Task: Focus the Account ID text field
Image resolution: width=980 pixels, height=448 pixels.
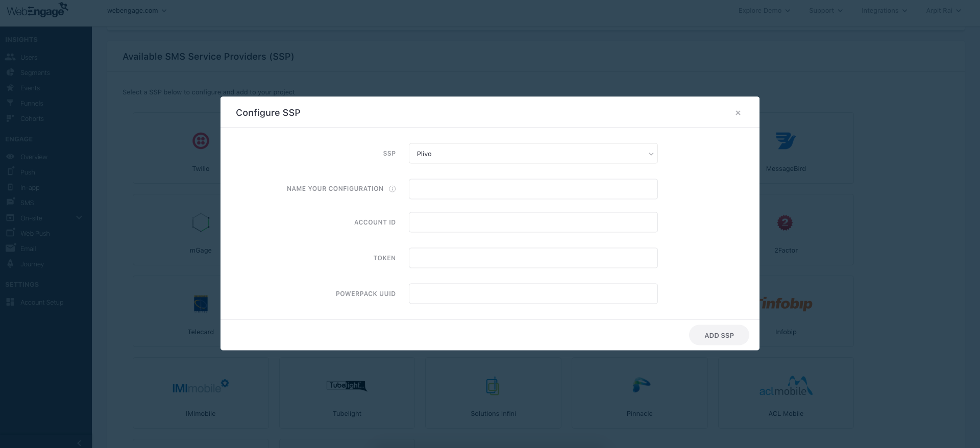Action: tap(533, 222)
